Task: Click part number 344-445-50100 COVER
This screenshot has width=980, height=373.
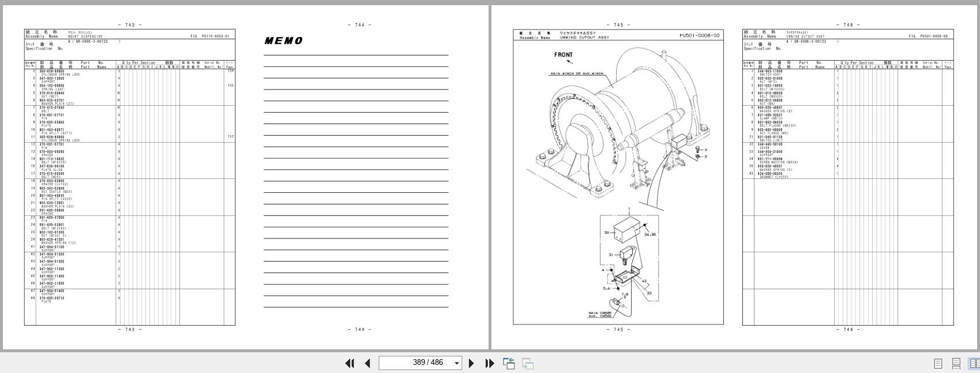Action: coord(771,144)
